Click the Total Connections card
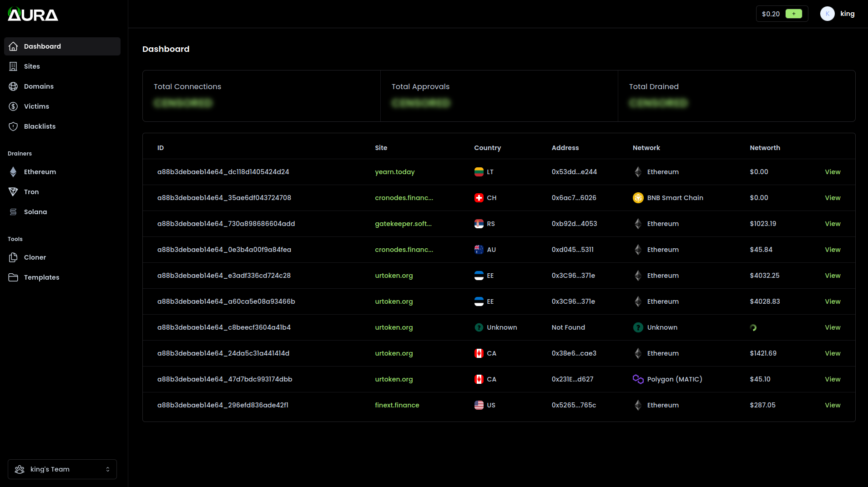868x487 pixels. (262, 96)
